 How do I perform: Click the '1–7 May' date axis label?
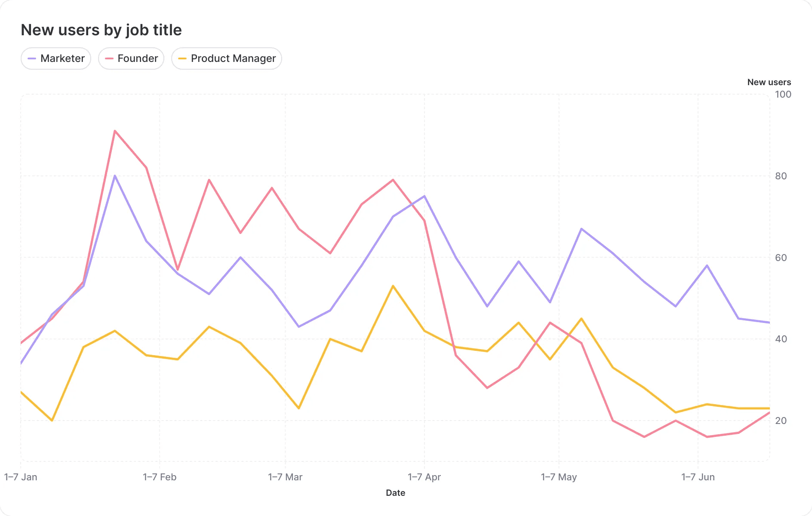click(559, 477)
